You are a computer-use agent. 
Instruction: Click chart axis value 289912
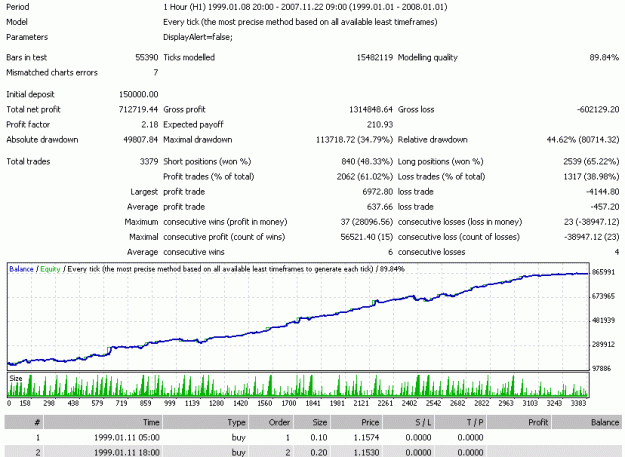[x=603, y=344]
